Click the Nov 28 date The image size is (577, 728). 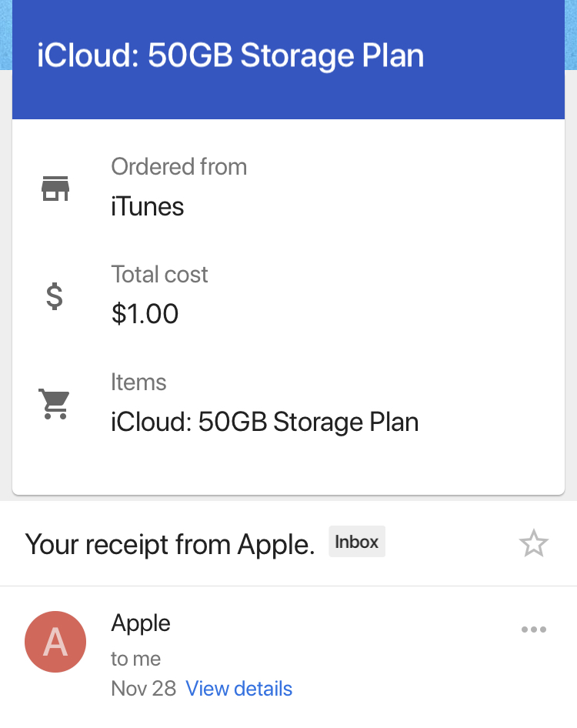coord(143,688)
